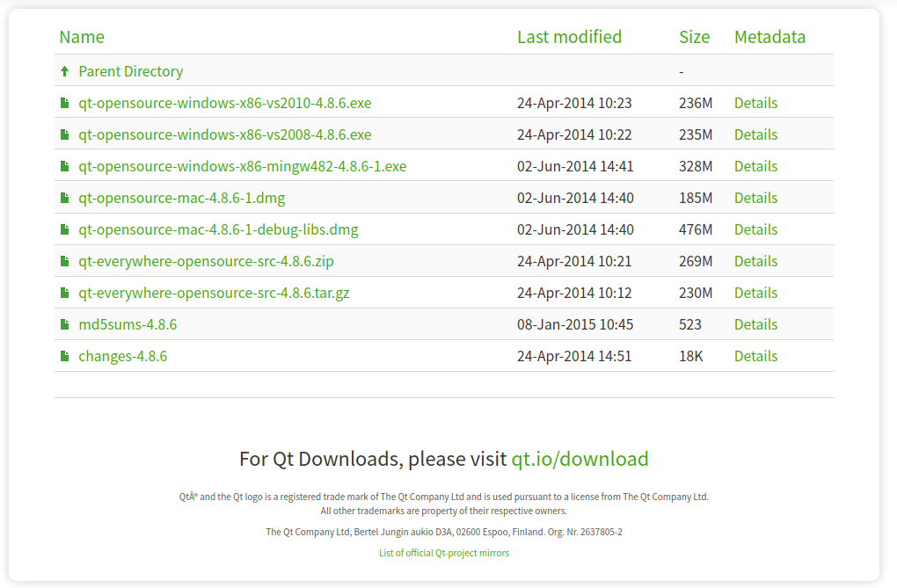The width and height of the screenshot is (897, 588).
Task: Open Details for the src tar.gz row
Action: pos(755,293)
